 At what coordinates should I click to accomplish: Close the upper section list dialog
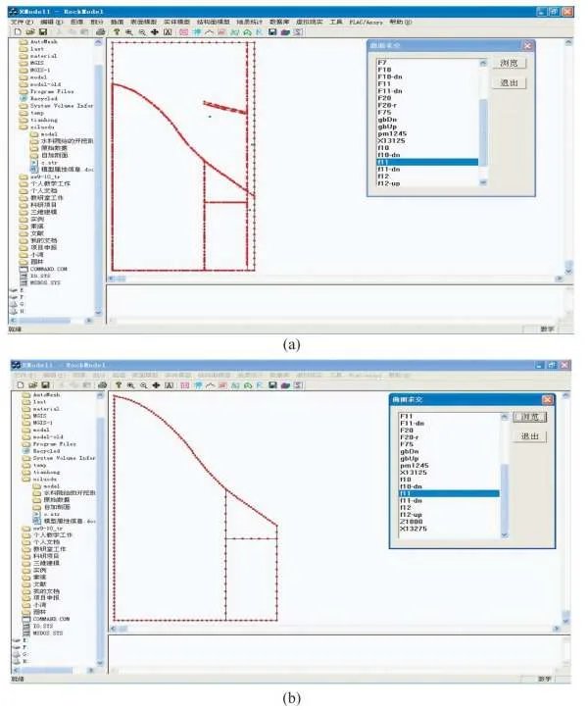(x=526, y=45)
